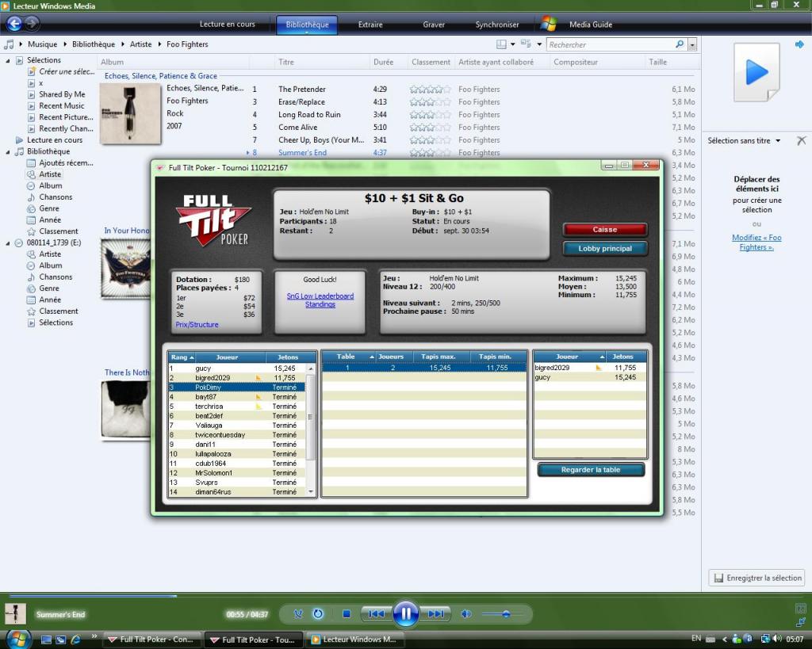Click the search magnifier icon

[x=680, y=44]
